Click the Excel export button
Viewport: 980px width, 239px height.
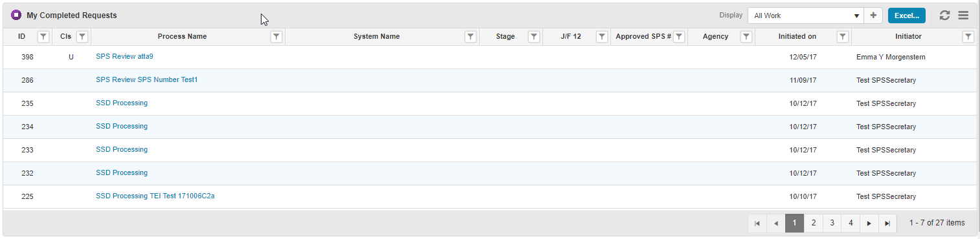coord(907,16)
